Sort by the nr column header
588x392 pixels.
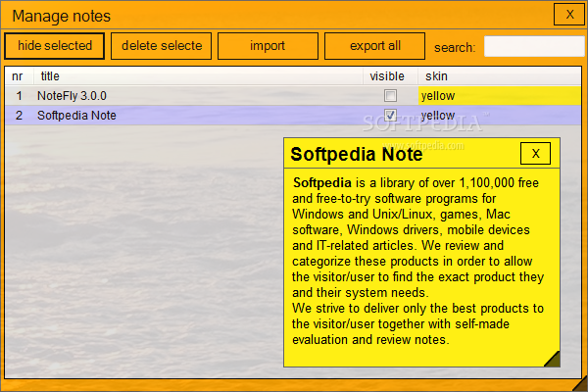pyautogui.click(x=20, y=76)
